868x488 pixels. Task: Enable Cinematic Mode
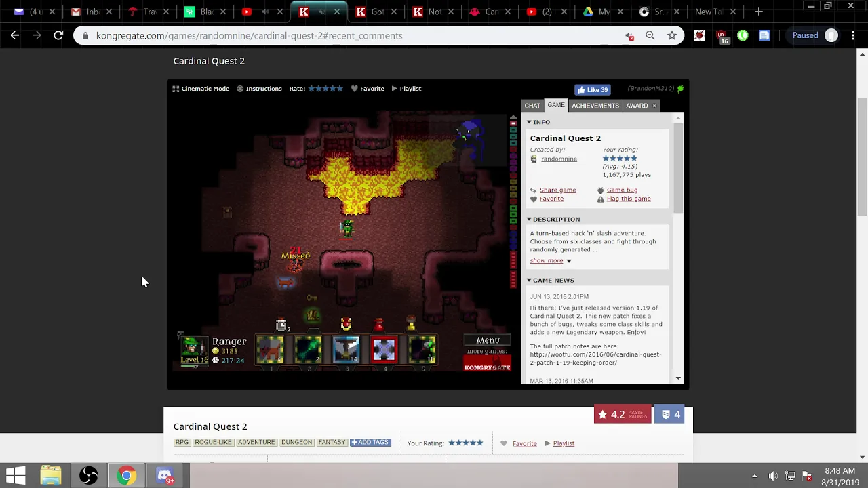point(201,89)
